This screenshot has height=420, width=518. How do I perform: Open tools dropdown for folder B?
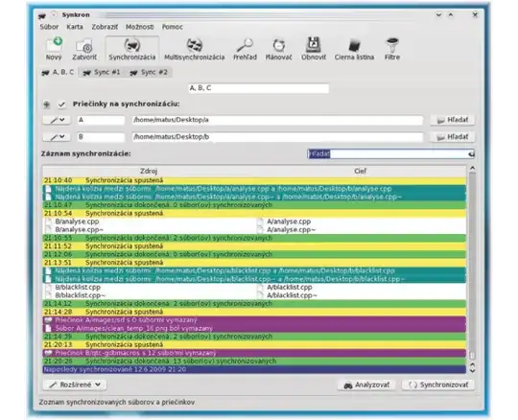tap(57, 137)
